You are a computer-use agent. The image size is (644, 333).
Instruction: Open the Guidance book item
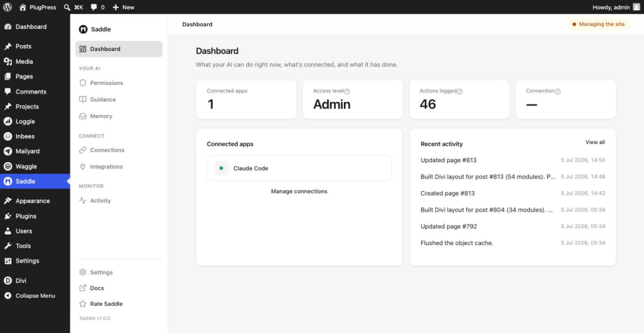[x=119, y=99]
